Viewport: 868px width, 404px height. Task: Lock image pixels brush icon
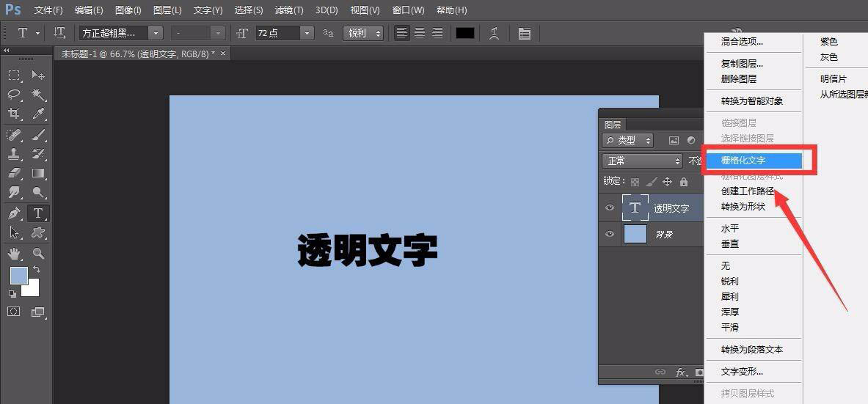pos(652,182)
